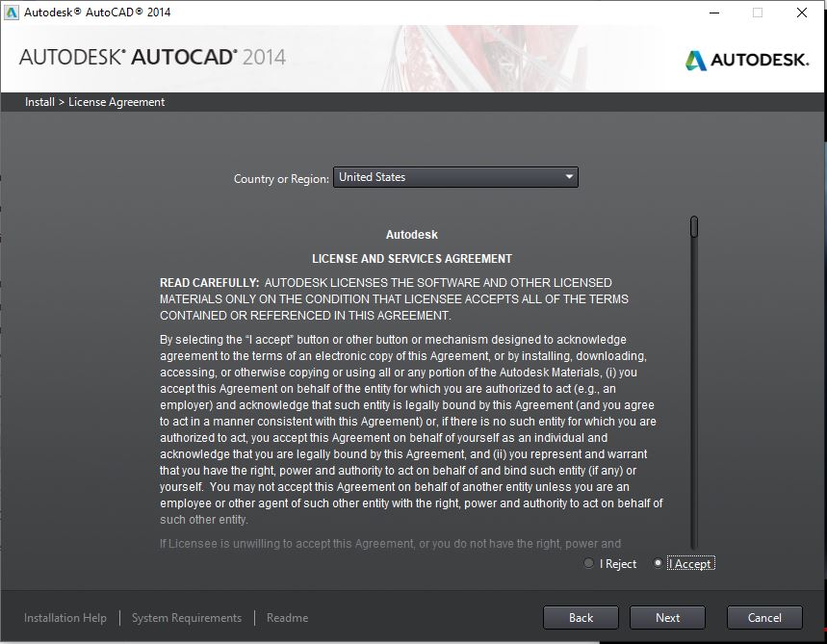The image size is (827, 644).
Task: Click the Autodesk logo in the header
Action: click(747, 60)
